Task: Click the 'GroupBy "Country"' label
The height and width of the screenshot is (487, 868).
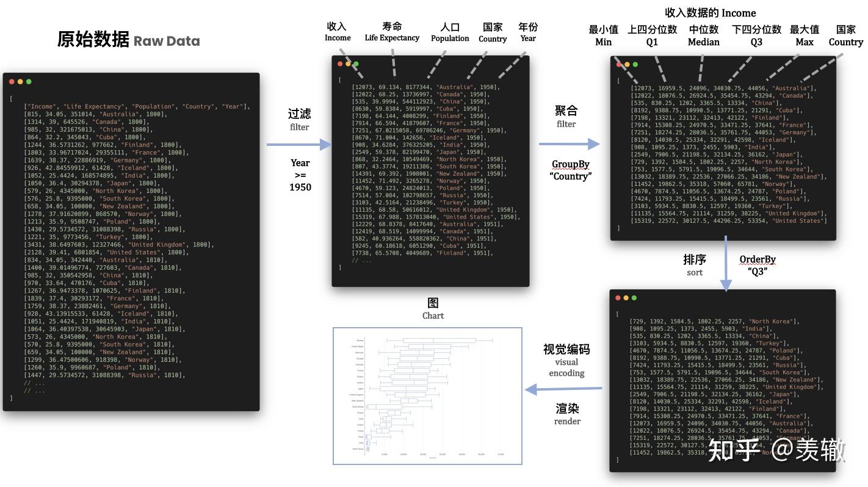Action: tap(571, 170)
